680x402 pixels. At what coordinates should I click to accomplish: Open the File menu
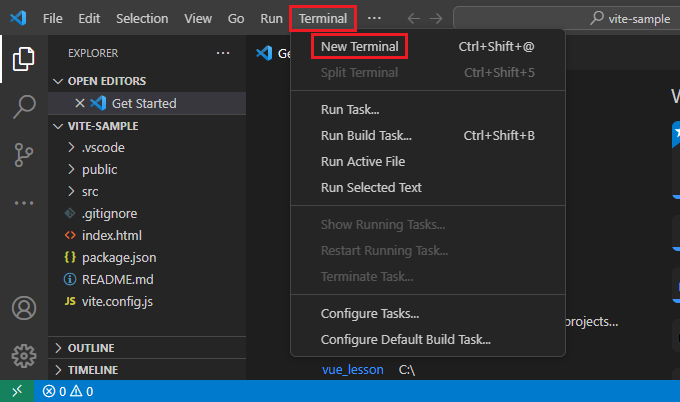click(52, 18)
